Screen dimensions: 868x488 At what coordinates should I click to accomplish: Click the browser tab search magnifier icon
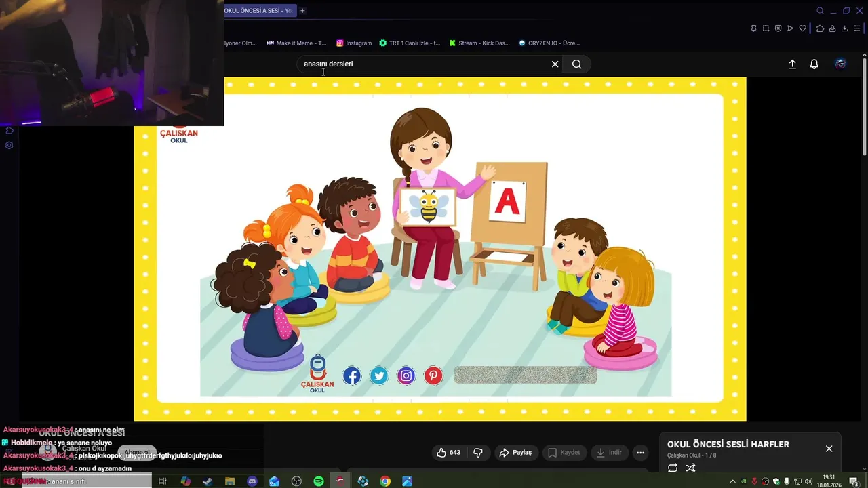[x=820, y=10]
